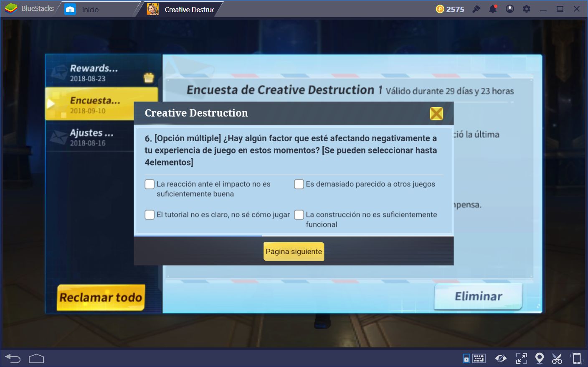Click the Android back arrow
Image resolution: width=588 pixels, height=367 pixels.
click(13, 358)
